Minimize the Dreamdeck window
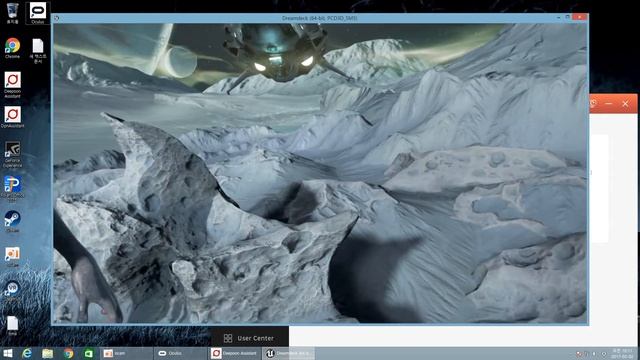640x360 pixels. coord(558,18)
